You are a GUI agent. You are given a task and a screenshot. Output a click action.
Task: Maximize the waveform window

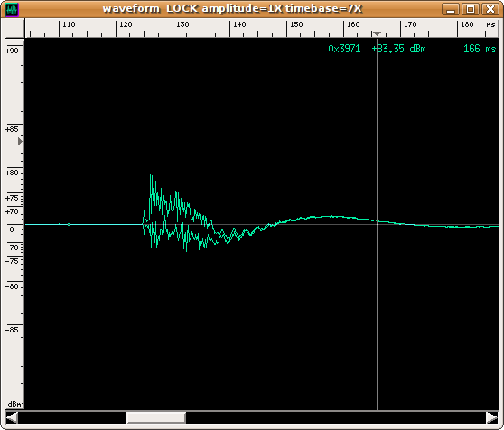tap(471, 9)
